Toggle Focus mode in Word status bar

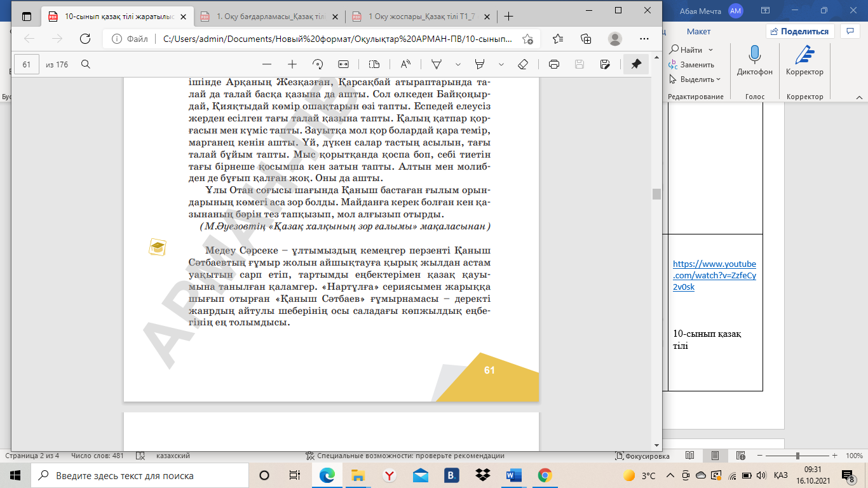coord(642,456)
